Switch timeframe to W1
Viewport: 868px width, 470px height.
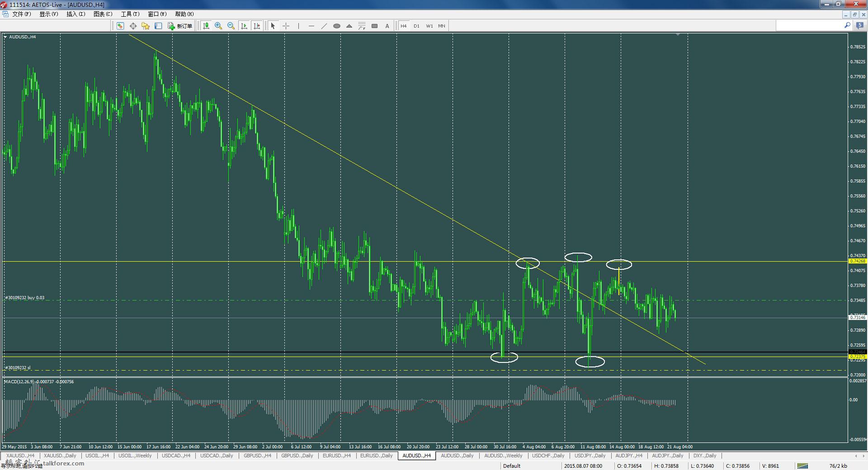[429, 26]
